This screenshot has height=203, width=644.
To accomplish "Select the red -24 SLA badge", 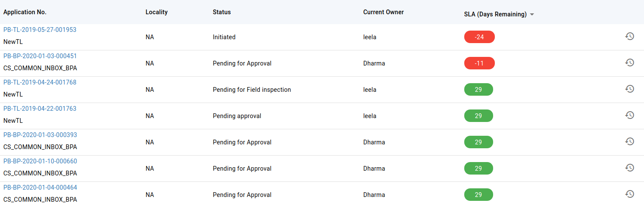I will pos(479,37).
